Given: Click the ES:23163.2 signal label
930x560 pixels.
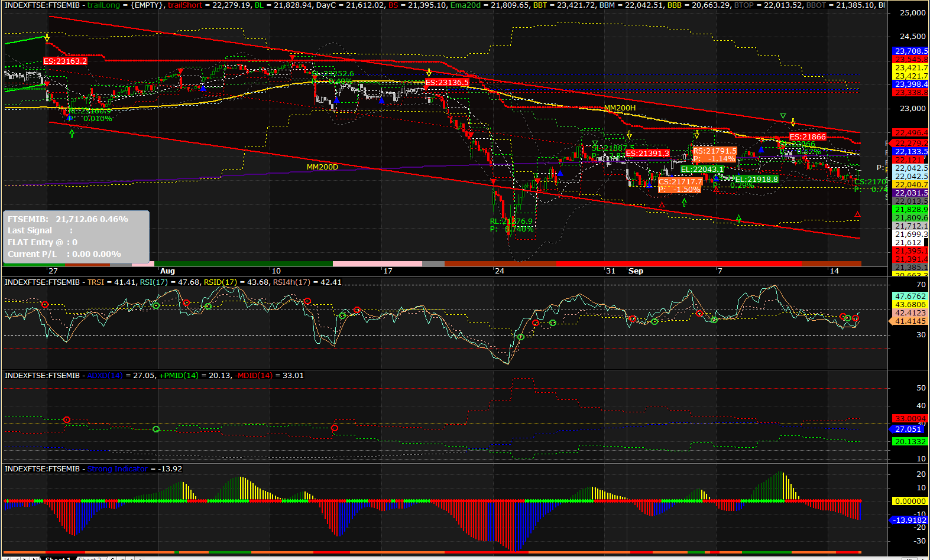Looking at the screenshot, I should click(65, 61).
